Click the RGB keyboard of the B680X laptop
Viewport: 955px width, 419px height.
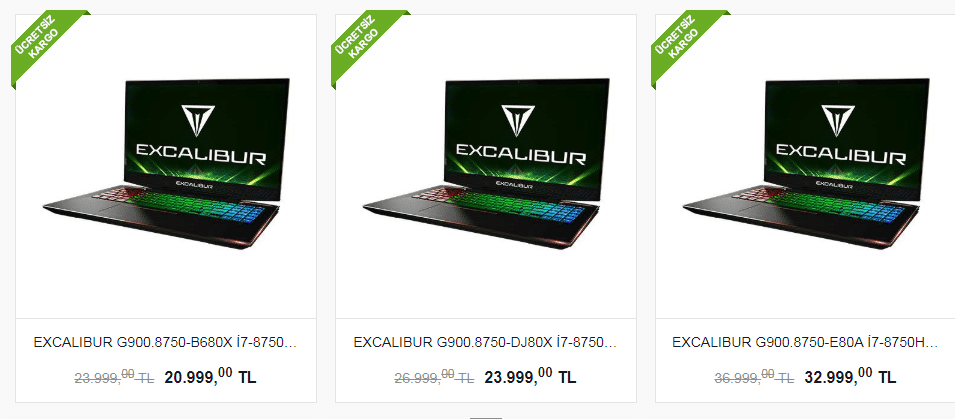(183, 205)
